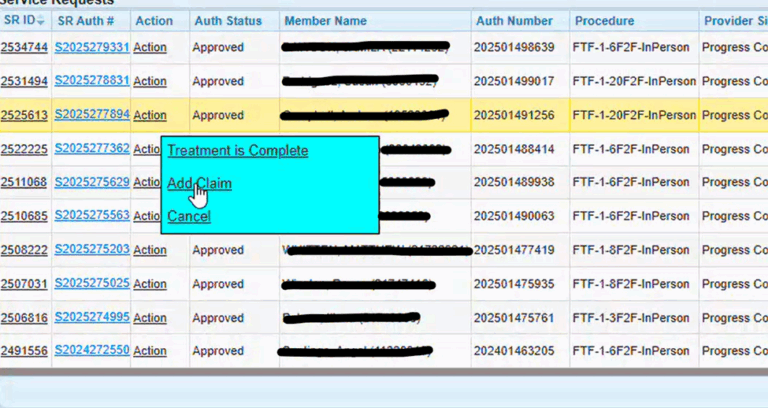Dismiss the popup with the Cancel option

tap(188, 216)
